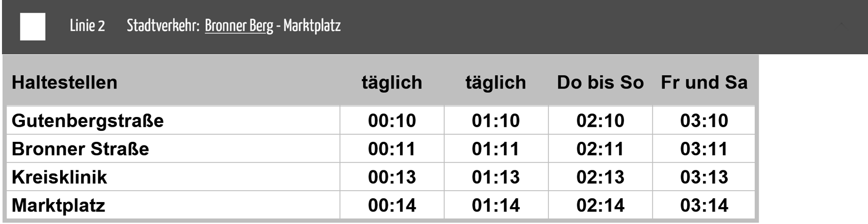Screen dimensions: 868x224
Task: Click the Stadtverkehr heading text
Action: click(163, 25)
